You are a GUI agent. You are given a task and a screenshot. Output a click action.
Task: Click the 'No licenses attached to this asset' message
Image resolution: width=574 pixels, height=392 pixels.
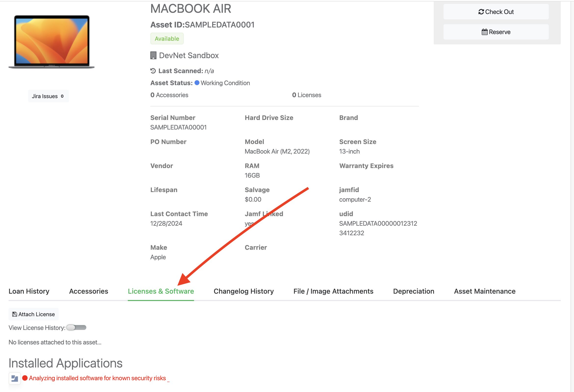[55, 342]
